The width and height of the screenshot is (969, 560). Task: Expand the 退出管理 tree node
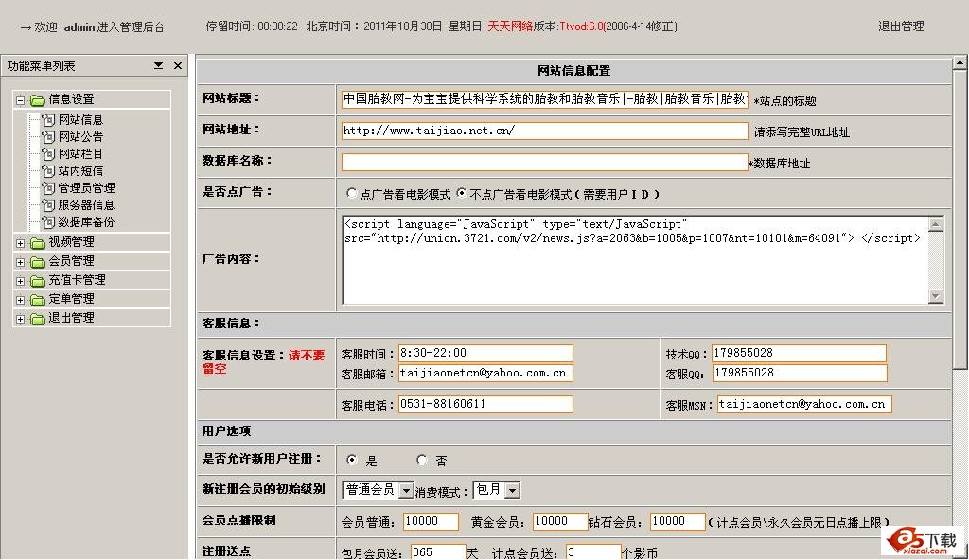pos(21,320)
